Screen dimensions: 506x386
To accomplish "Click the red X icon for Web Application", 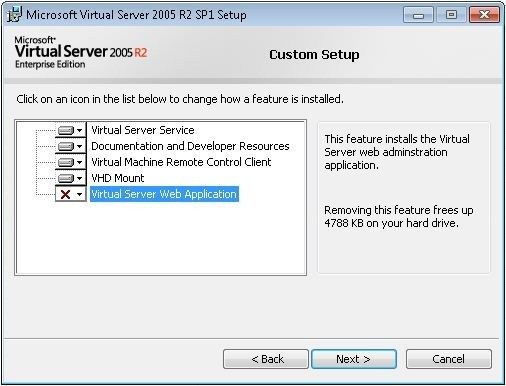I will pos(66,194).
